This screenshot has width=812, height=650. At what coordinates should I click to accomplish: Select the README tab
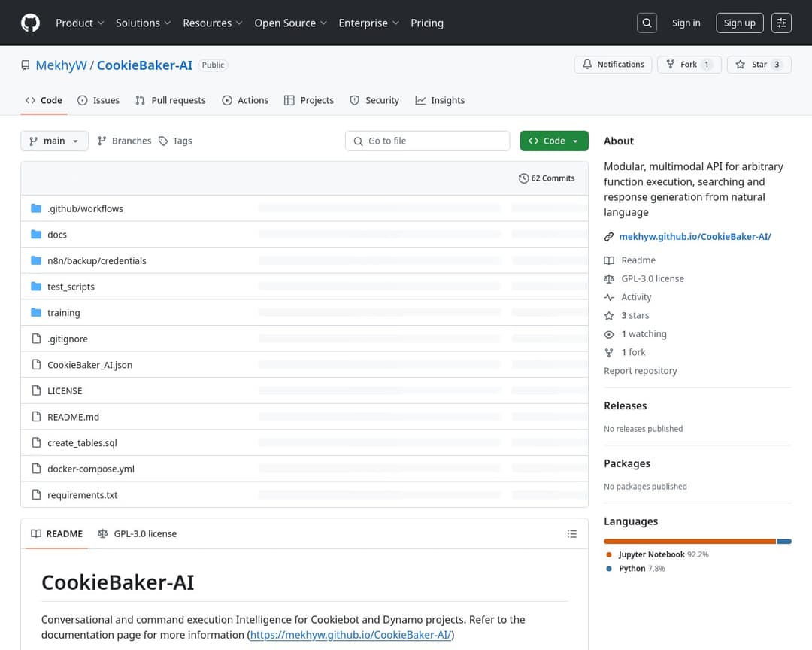coord(57,534)
